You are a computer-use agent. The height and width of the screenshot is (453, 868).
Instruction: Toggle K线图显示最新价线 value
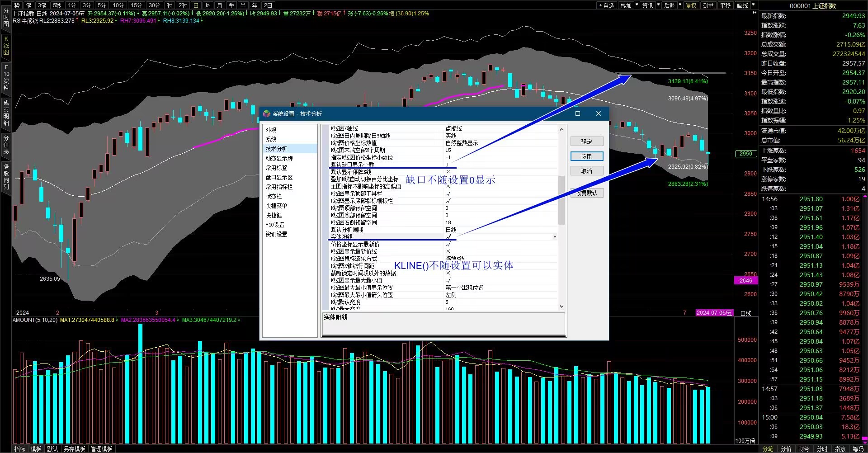448,251
